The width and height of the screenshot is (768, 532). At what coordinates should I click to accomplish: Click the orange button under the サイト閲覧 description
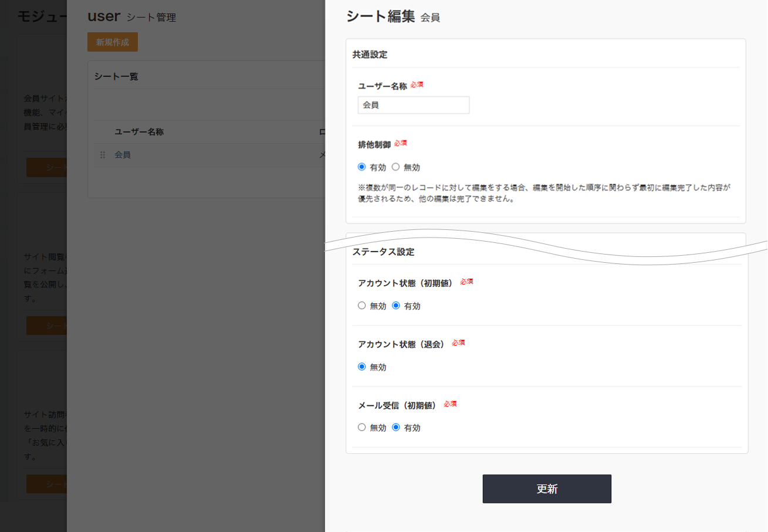point(46,326)
